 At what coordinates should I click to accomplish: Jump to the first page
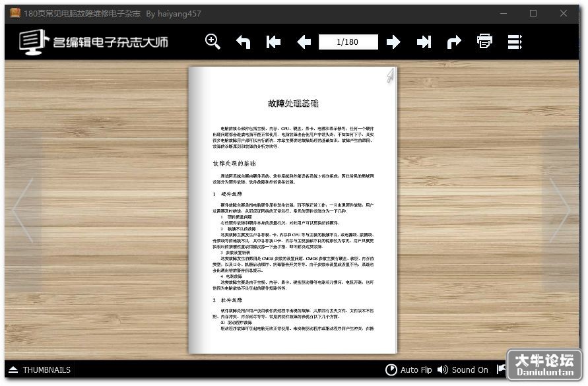pos(273,42)
